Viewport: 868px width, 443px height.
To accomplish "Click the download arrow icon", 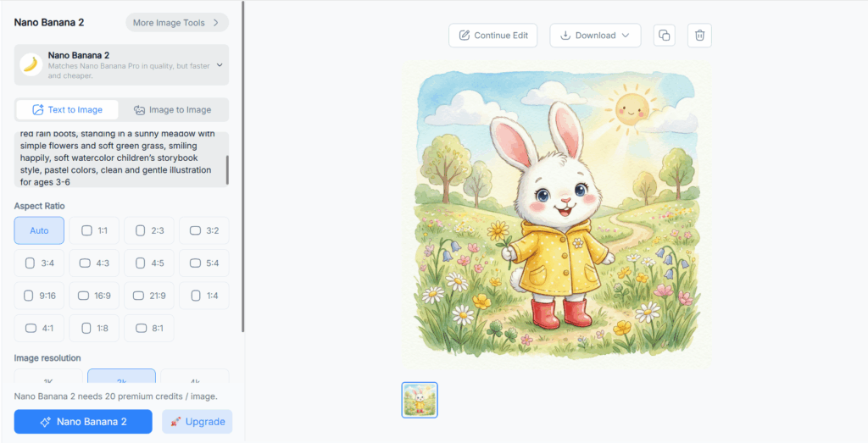I will [x=565, y=36].
